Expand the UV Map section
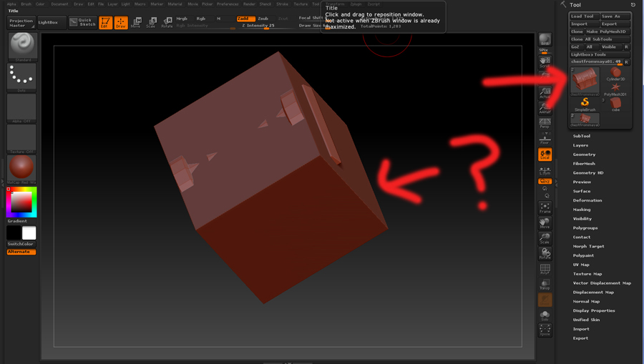 [581, 265]
